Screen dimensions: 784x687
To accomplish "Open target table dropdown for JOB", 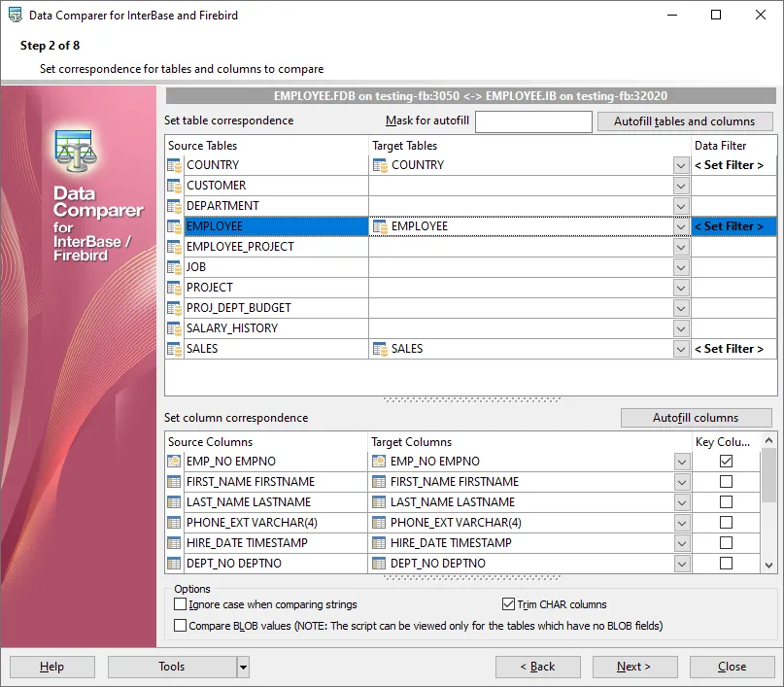I will [x=681, y=267].
